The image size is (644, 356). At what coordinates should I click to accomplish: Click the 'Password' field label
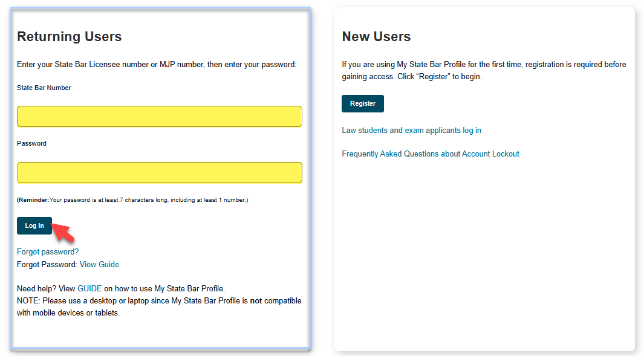[31, 143]
